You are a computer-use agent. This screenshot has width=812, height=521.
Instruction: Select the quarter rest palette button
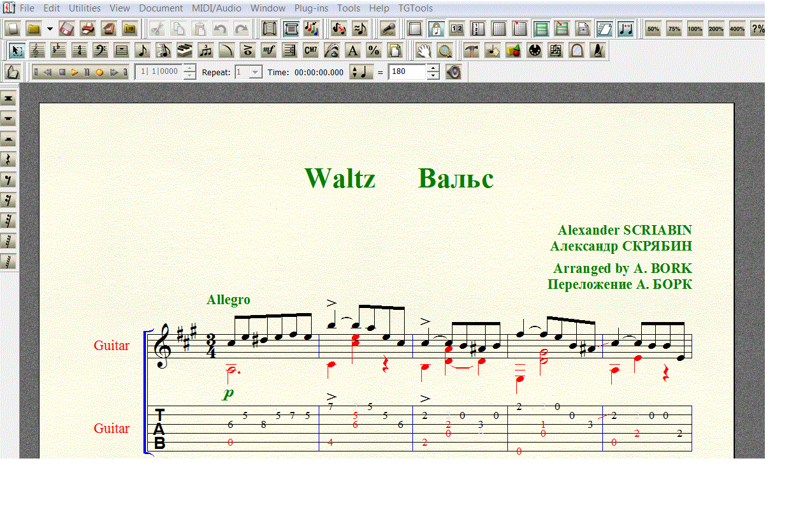pos(8,159)
